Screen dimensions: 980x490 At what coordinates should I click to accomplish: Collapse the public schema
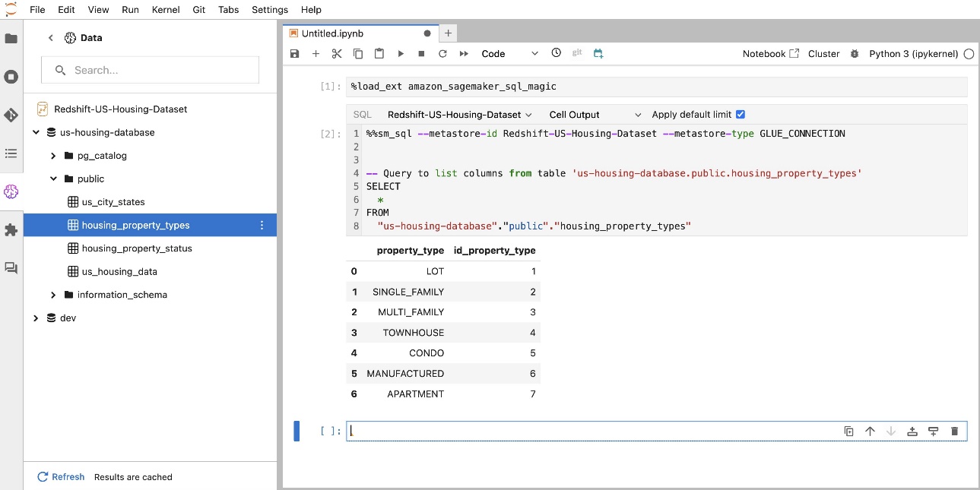[x=53, y=179]
